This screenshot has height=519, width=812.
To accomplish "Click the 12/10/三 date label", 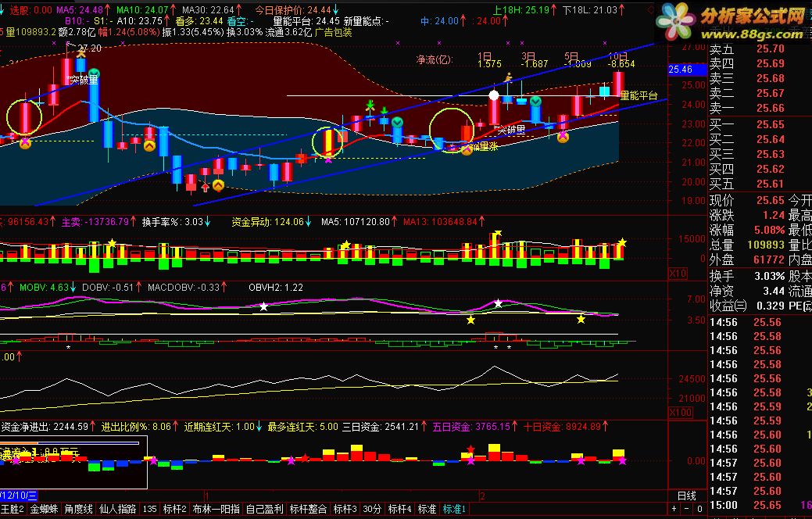I will (19, 496).
